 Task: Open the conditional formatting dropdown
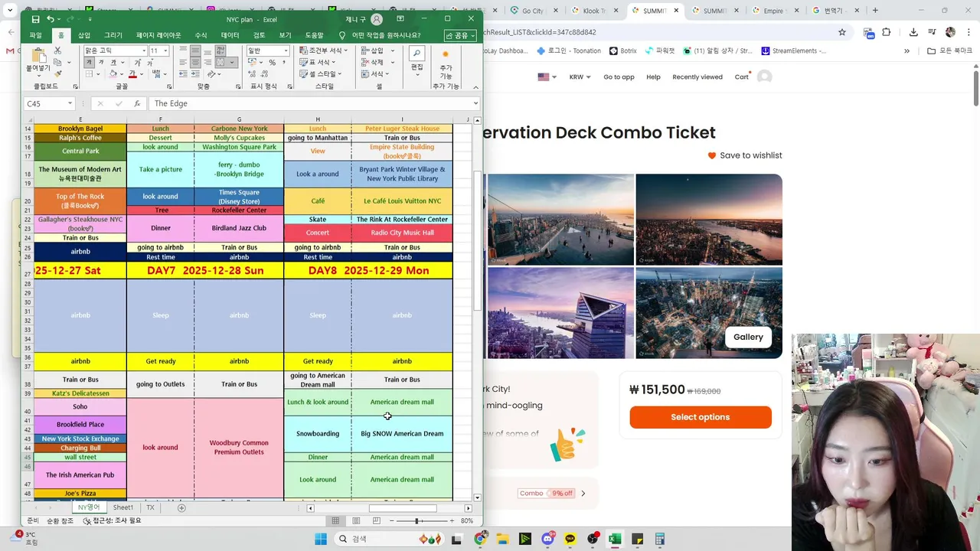322,51
